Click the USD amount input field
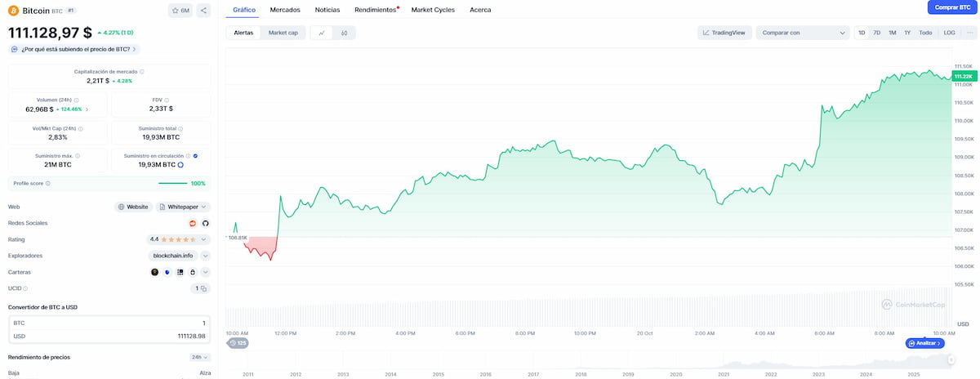 (x=109, y=336)
